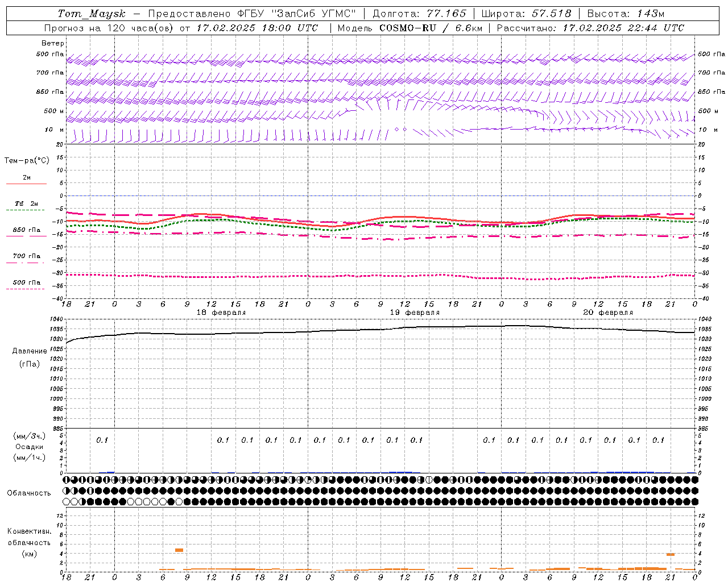This screenshot has height=582, width=728.
Task: Click the Осадки precipitation label
Action: pos(30,447)
